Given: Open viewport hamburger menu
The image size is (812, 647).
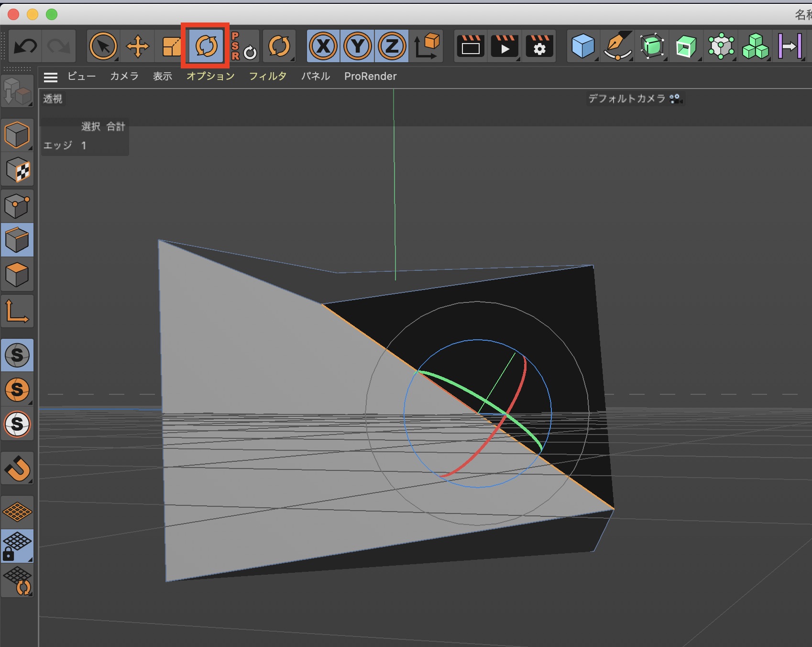Looking at the screenshot, I should tap(50, 77).
